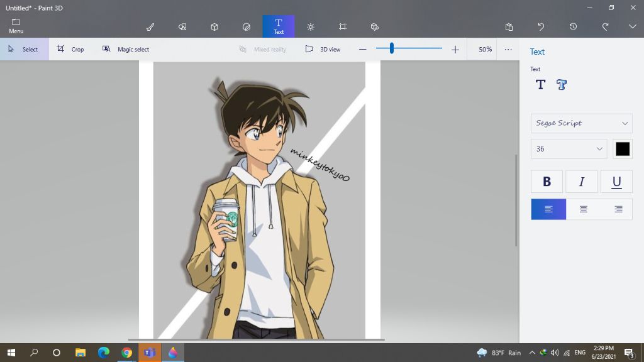
Task: Toggle Italic formatting
Action: tap(582, 182)
